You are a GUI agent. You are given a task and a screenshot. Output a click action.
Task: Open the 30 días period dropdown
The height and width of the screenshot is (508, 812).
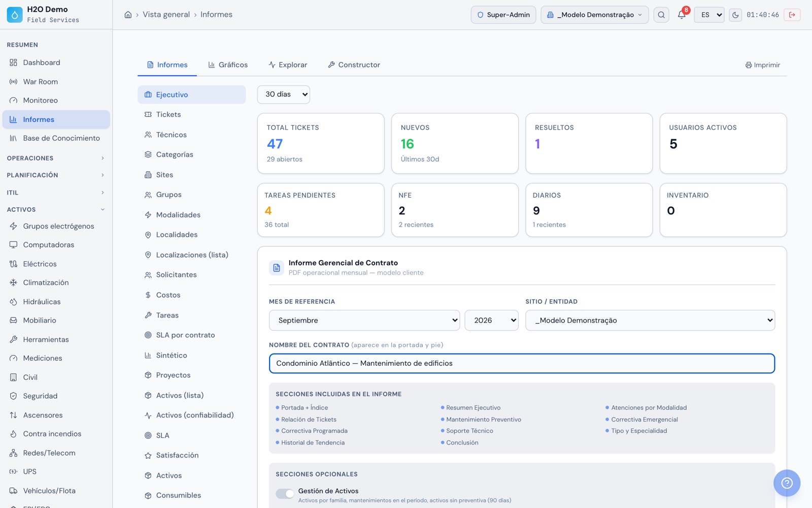[x=284, y=94]
